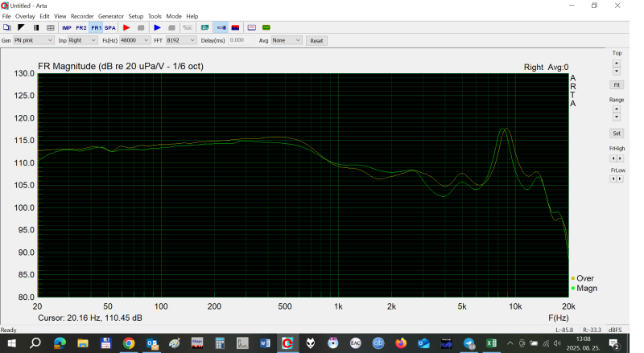The height and width of the screenshot is (353, 644).
Task: Open the Windows Start menu
Action: click(11, 343)
